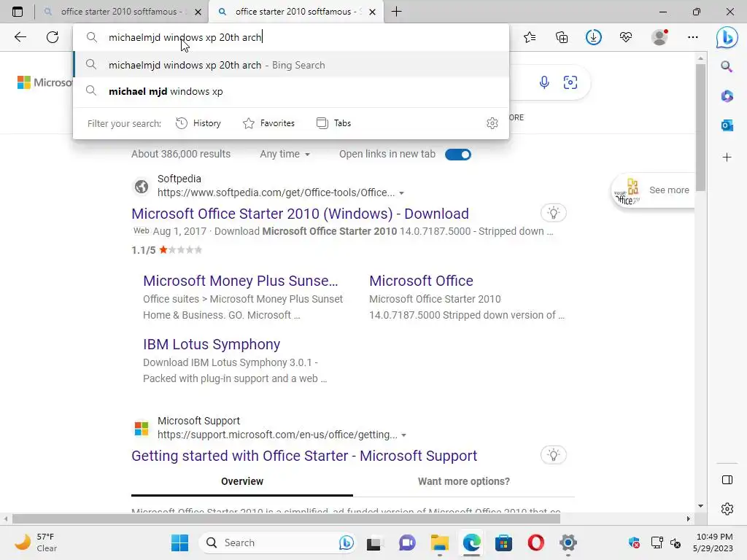This screenshot has height=560, width=747.
Task: Close the first office starter tab
Action: tap(198, 12)
